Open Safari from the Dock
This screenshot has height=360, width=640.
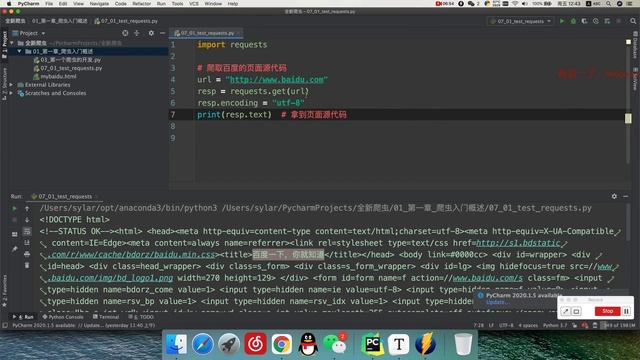point(202,344)
